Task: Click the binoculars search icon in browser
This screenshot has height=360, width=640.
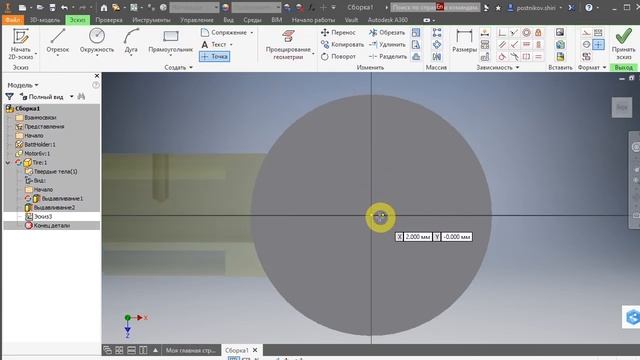Action: 81,97
